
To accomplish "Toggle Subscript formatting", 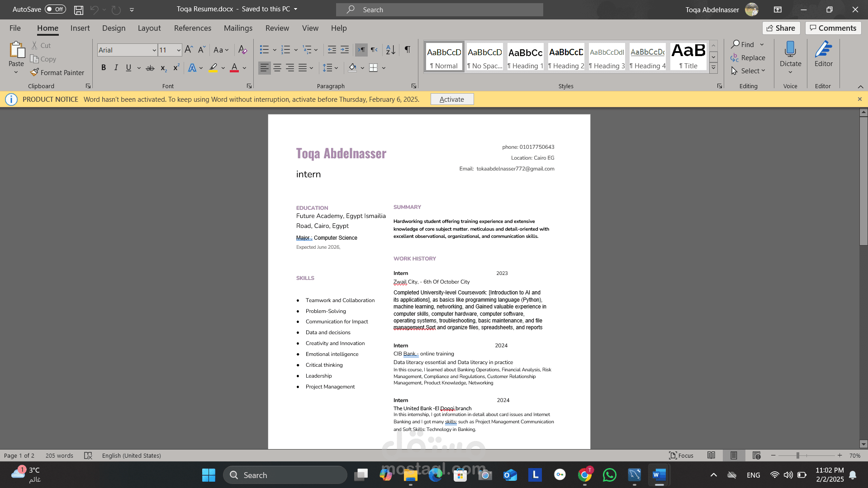I will click(x=163, y=68).
